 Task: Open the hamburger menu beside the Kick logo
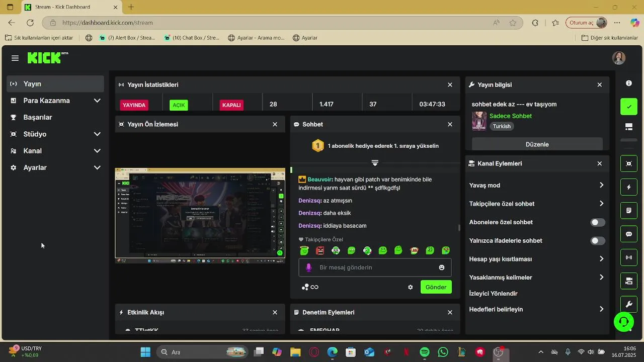(15, 58)
